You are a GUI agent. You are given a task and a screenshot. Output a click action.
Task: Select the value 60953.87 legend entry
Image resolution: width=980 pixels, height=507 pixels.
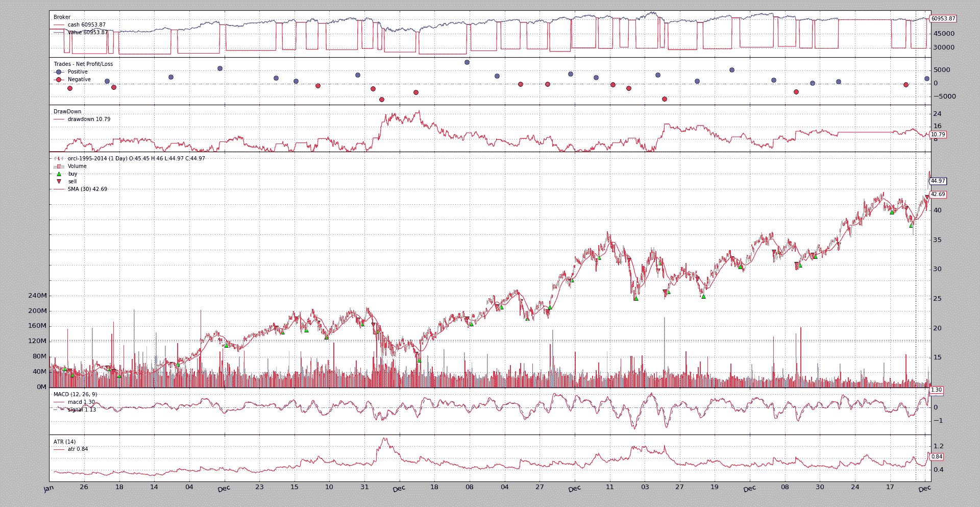coord(80,33)
